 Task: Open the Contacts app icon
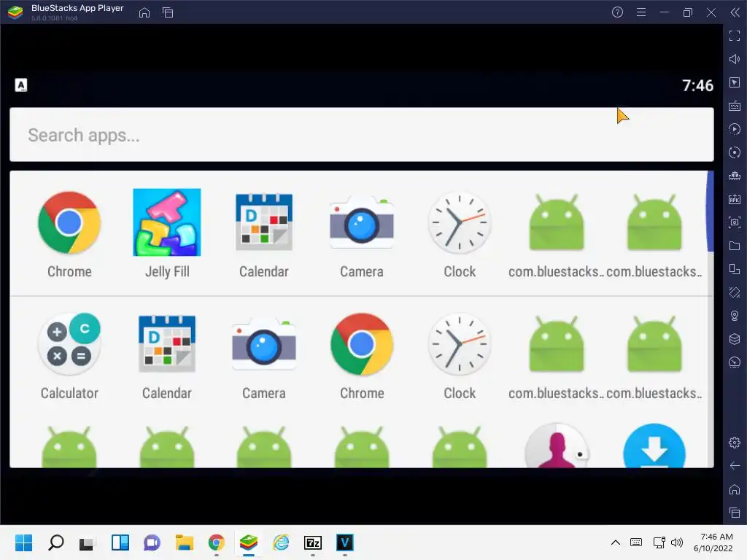[x=557, y=446]
